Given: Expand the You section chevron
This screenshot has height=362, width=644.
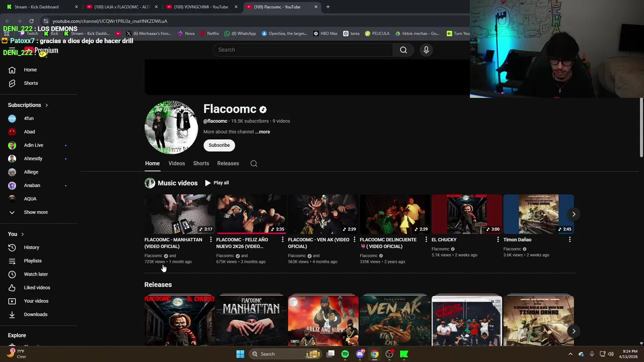Looking at the screenshot, I should click(22, 234).
